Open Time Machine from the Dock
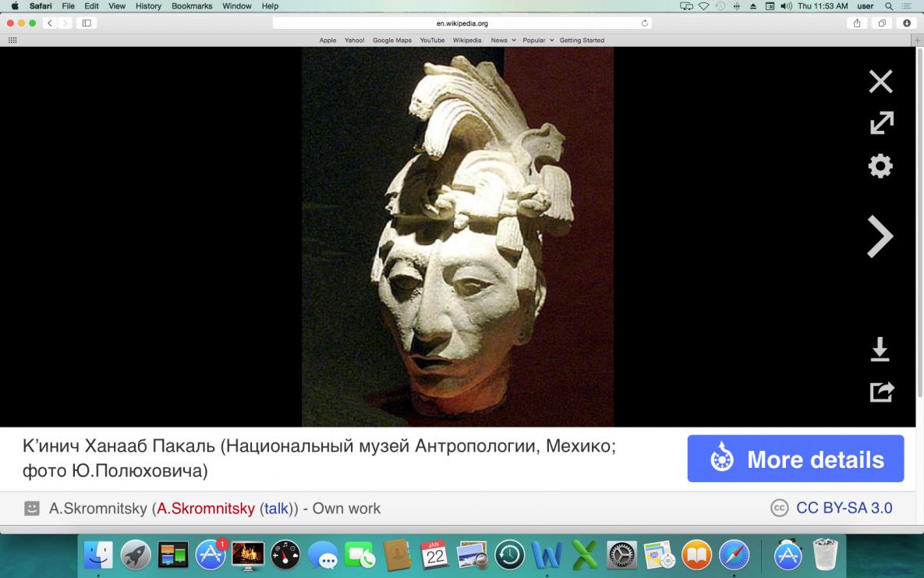Screen dimensions: 924x578 coord(509,555)
